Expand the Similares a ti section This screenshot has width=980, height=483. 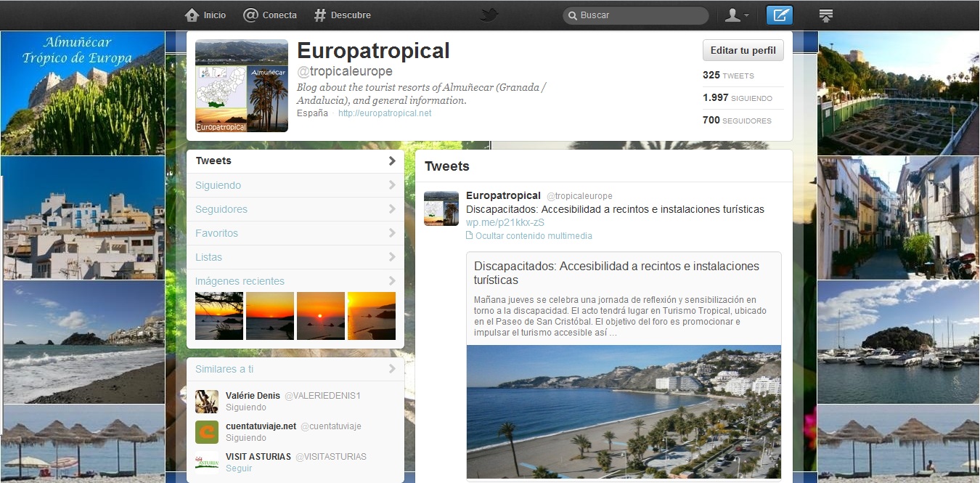[x=392, y=369]
